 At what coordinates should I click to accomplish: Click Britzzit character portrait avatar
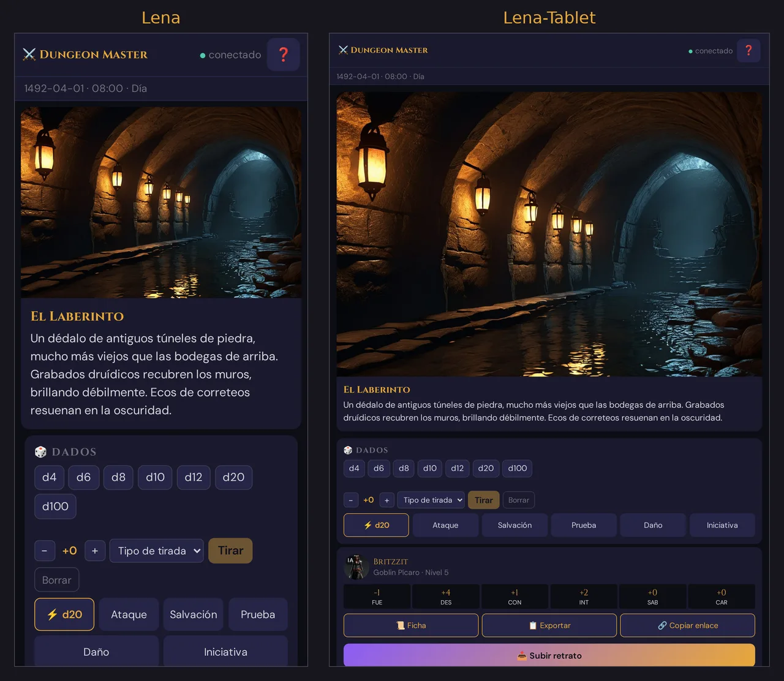[355, 566]
